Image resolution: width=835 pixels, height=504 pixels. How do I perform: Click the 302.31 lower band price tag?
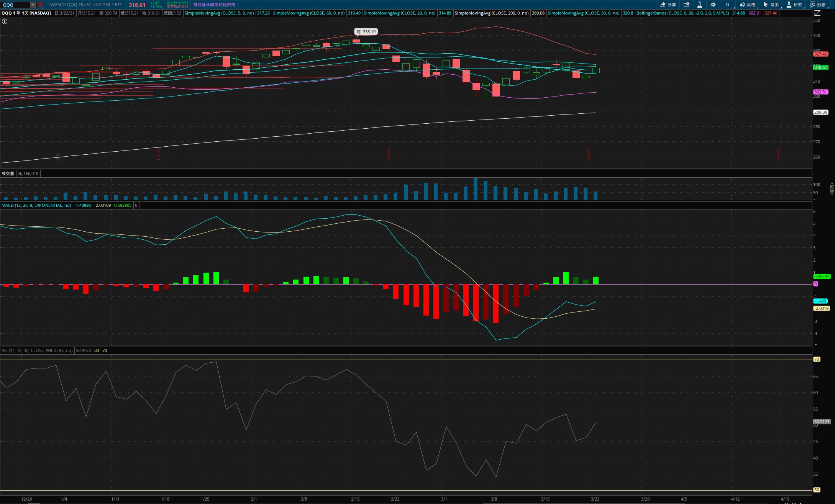coord(820,92)
